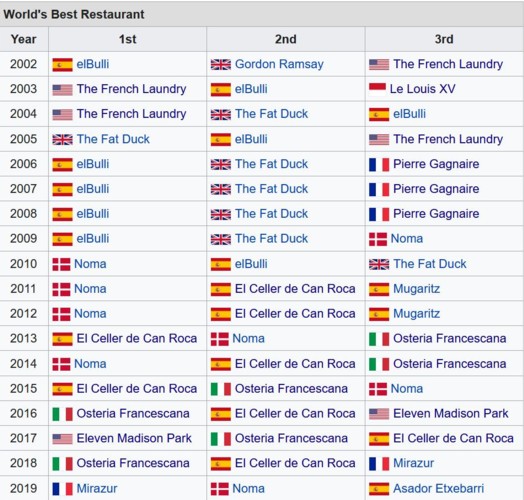
Task: Open Asador Etxebarri link
Action: tap(438, 488)
